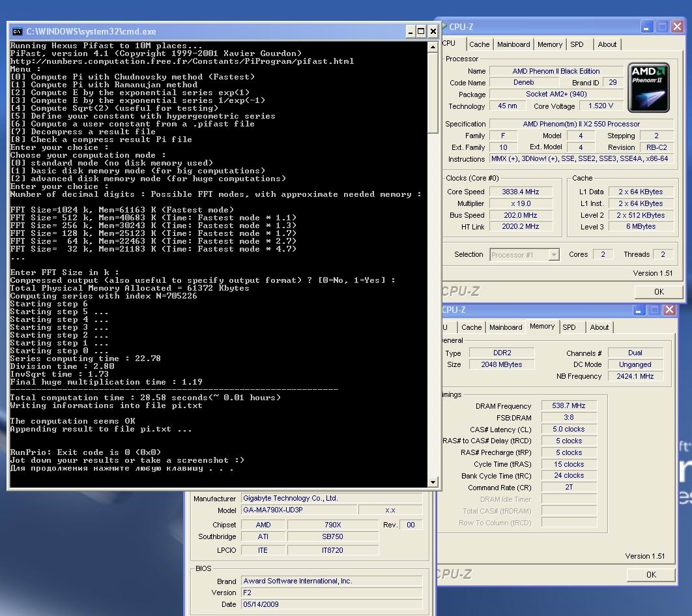The height and width of the screenshot is (616, 692).
Task: Click the BIOS Date field 05/14/2009
Action: coord(332,604)
